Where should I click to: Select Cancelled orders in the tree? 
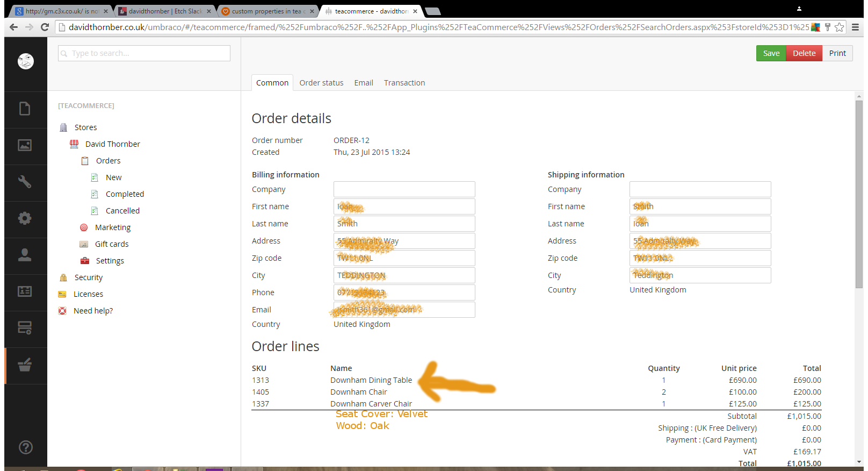click(123, 211)
